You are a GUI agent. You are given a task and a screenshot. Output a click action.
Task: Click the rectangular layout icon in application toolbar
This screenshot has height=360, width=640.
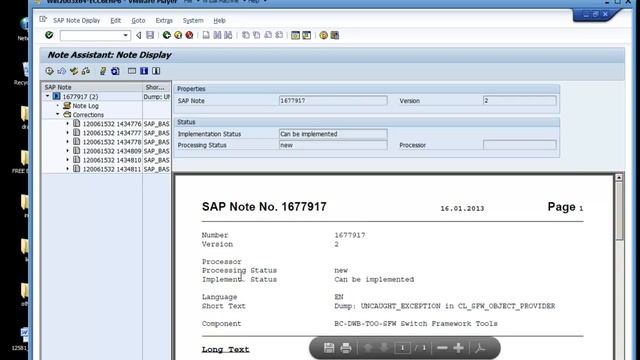(x=132, y=71)
